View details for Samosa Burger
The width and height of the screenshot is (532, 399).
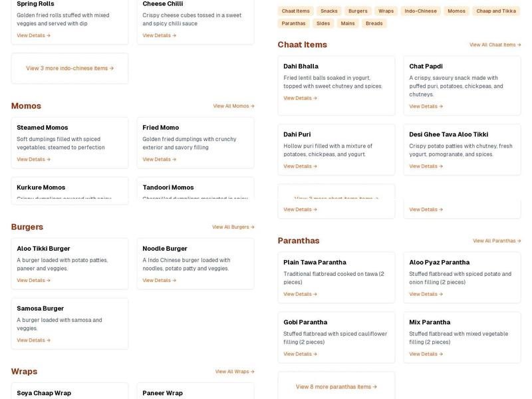(x=33, y=340)
